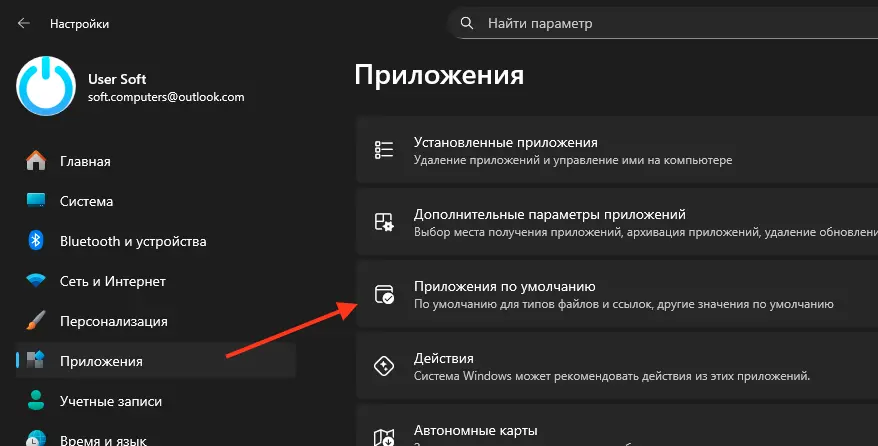Open Сеть и Интернет section
Image resolution: width=878 pixels, height=446 pixels.
coord(156,281)
